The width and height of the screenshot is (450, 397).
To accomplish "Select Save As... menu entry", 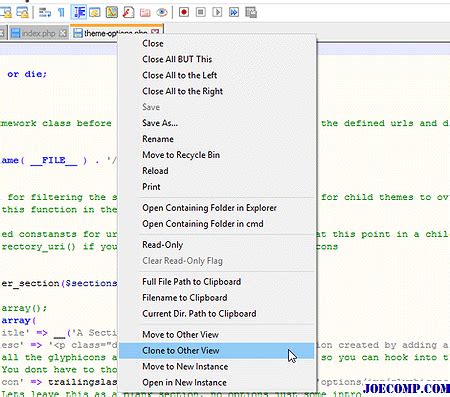I will coord(217,123).
